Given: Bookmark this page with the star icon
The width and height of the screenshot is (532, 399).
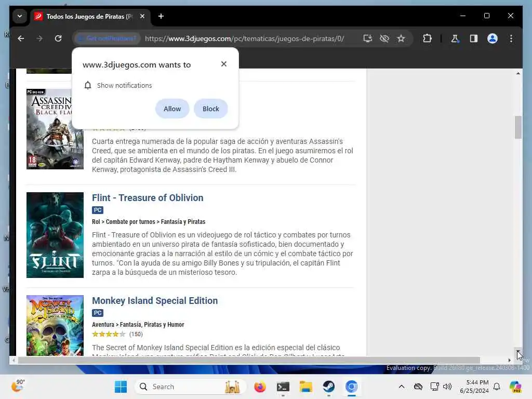Looking at the screenshot, I should (x=401, y=38).
